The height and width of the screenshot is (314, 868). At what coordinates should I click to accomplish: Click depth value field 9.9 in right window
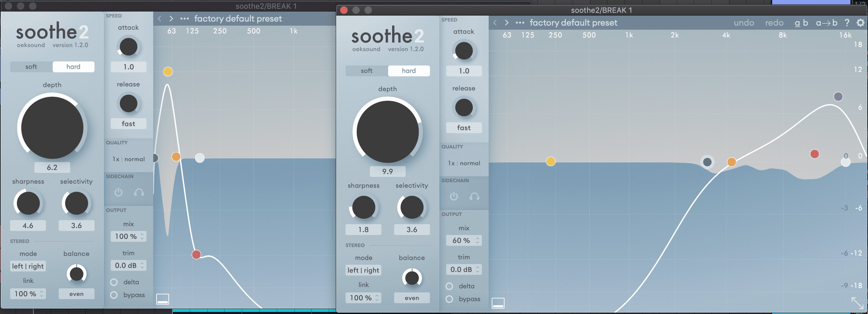pos(387,172)
